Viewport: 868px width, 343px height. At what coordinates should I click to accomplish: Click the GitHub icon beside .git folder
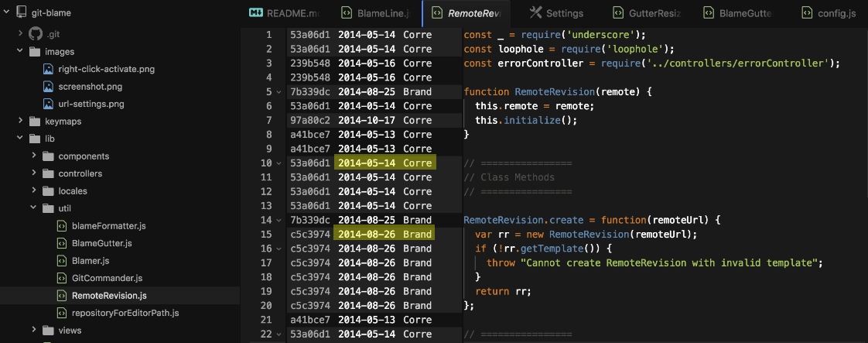[x=36, y=34]
